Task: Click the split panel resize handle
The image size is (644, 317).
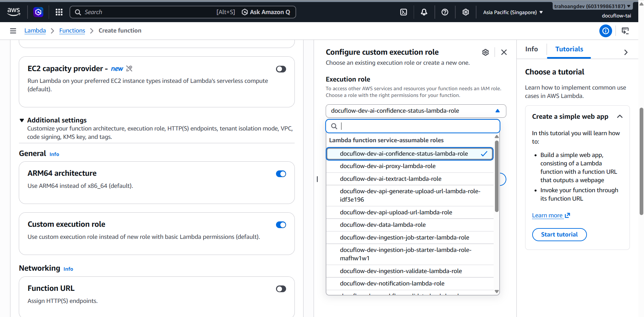Action: [317, 179]
